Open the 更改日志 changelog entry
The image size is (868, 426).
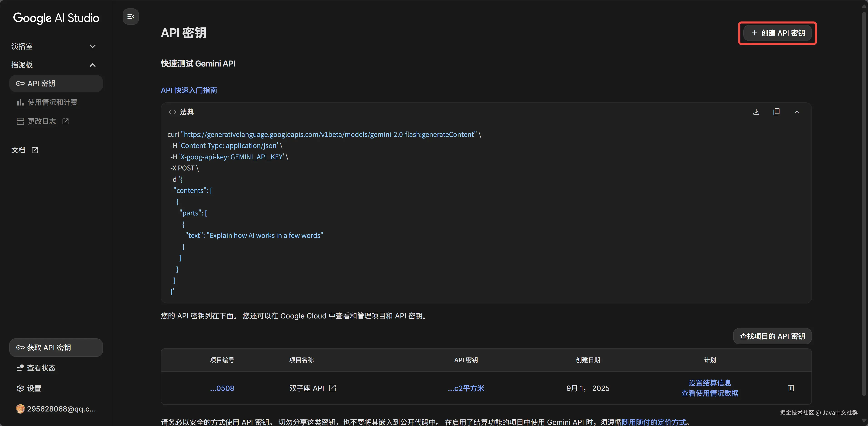pyautogui.click(x=42, y=121)
